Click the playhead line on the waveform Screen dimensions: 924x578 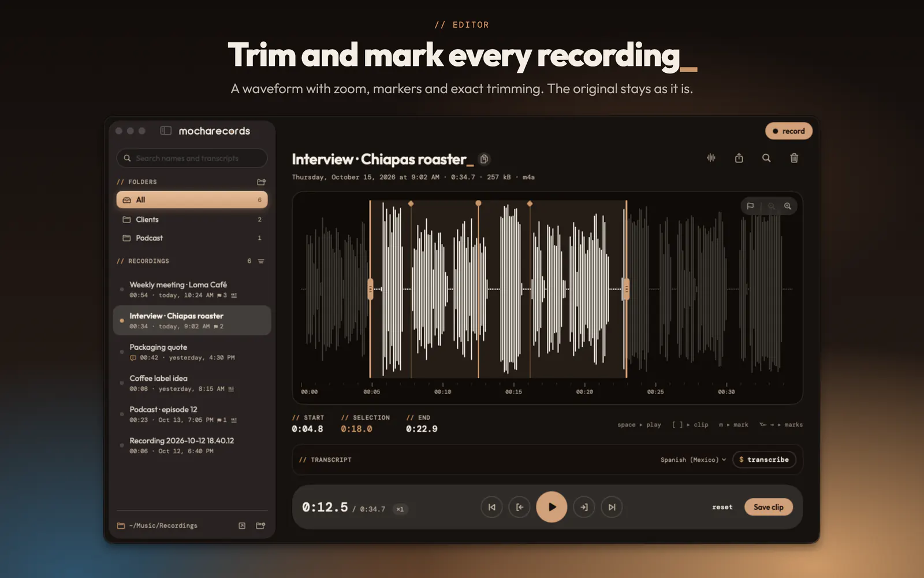pos(478,289)
